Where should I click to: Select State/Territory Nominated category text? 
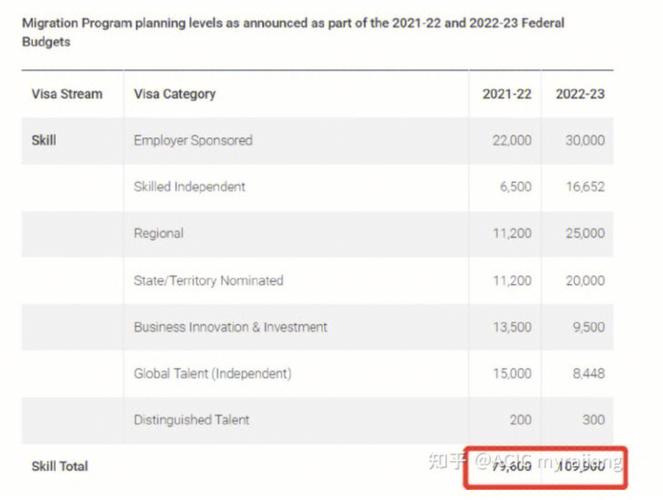coord(208,281)
